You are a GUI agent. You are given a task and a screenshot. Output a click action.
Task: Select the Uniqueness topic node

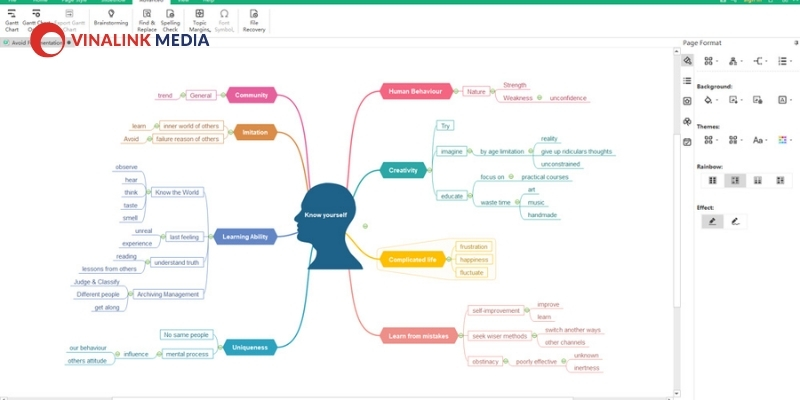(250, 347)
